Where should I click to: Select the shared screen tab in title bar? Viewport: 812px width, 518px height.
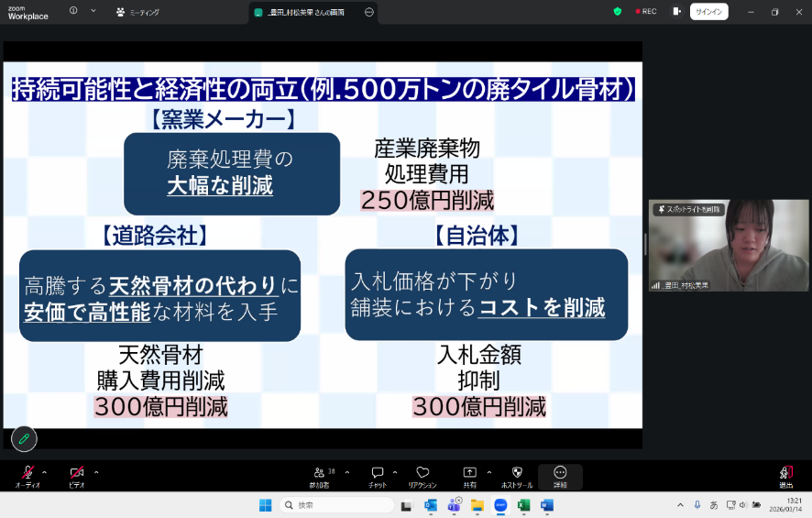click(305, 12)
